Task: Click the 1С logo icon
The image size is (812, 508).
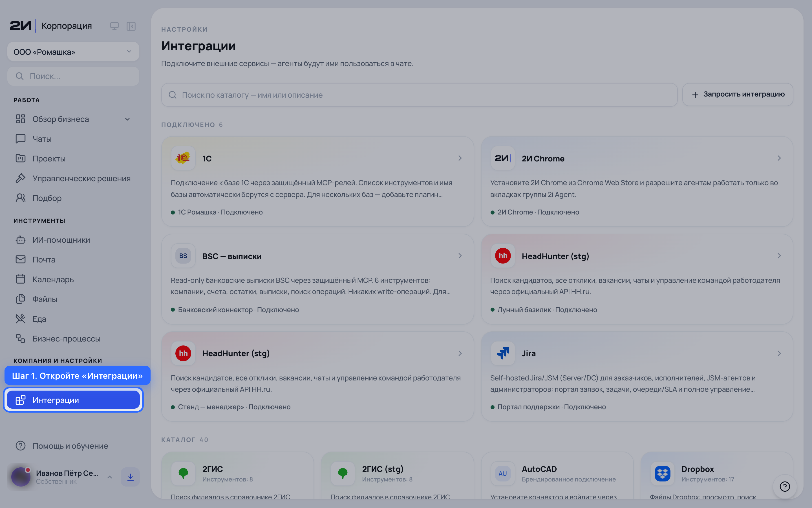Action: [x=183, y=158]
